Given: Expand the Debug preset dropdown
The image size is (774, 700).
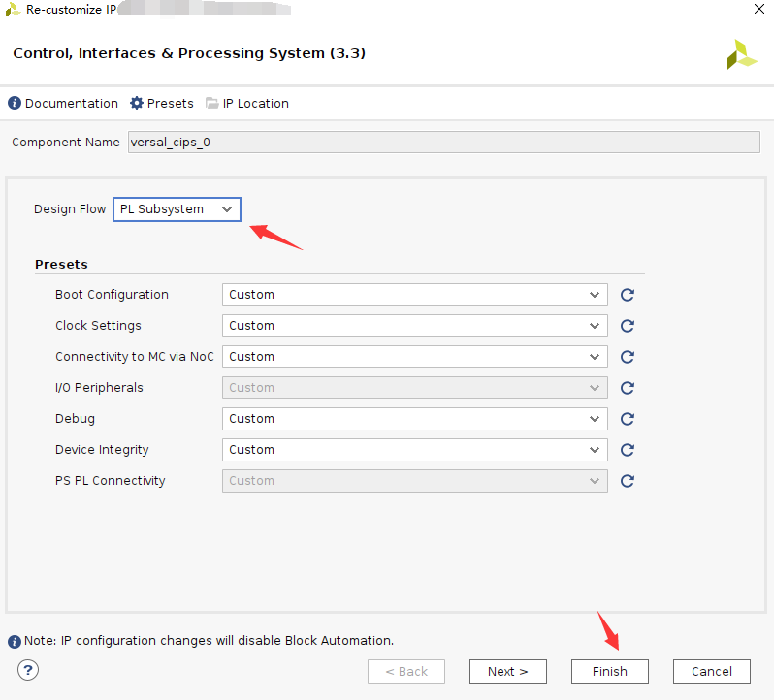Looking at the screenshot, I should point(415,419).
